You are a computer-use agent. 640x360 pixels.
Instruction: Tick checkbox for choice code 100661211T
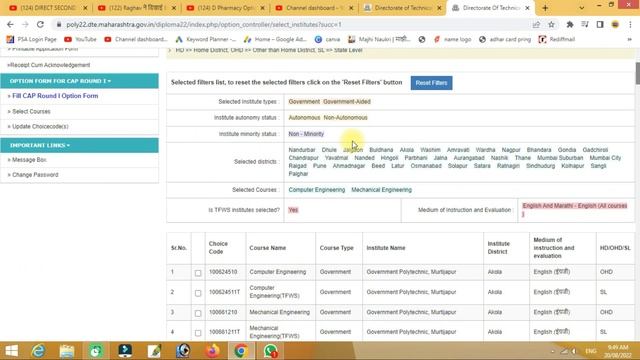click(x=198, y=333)
